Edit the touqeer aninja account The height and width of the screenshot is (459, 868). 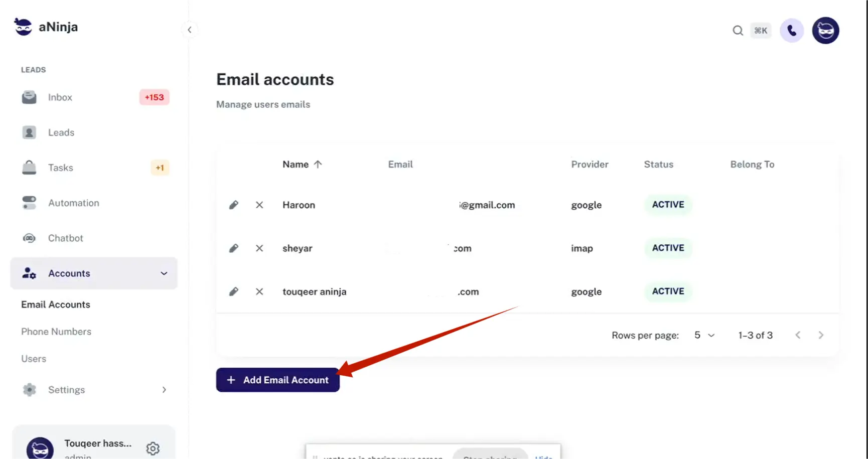[x=234, y=291]
